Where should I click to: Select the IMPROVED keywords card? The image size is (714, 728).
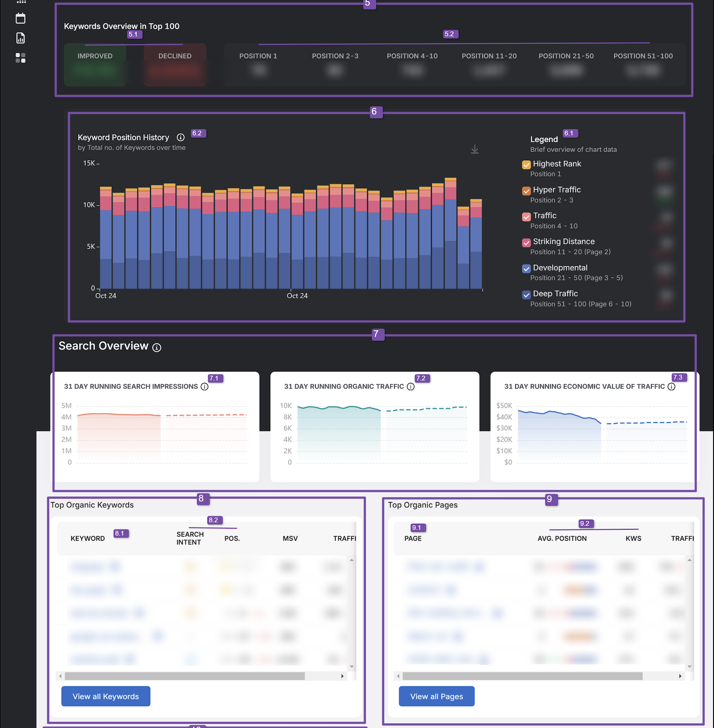(95, 65)
